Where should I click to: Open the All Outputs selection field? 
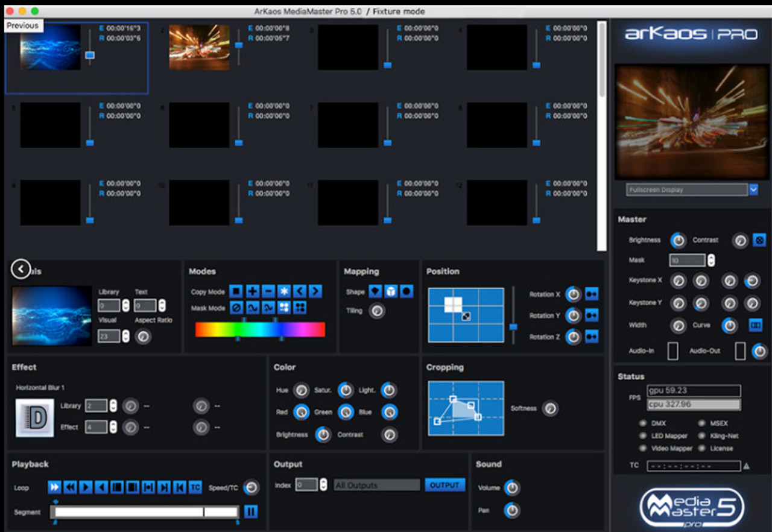pyautogui.click(x=377, y=485)
